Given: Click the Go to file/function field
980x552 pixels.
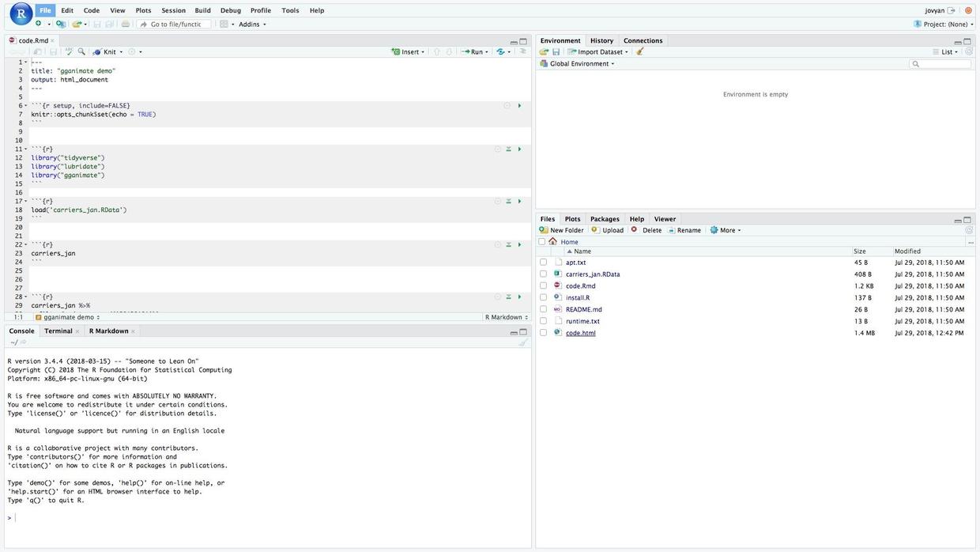Looking at the screenshot, I should click(x=179, y=25).
